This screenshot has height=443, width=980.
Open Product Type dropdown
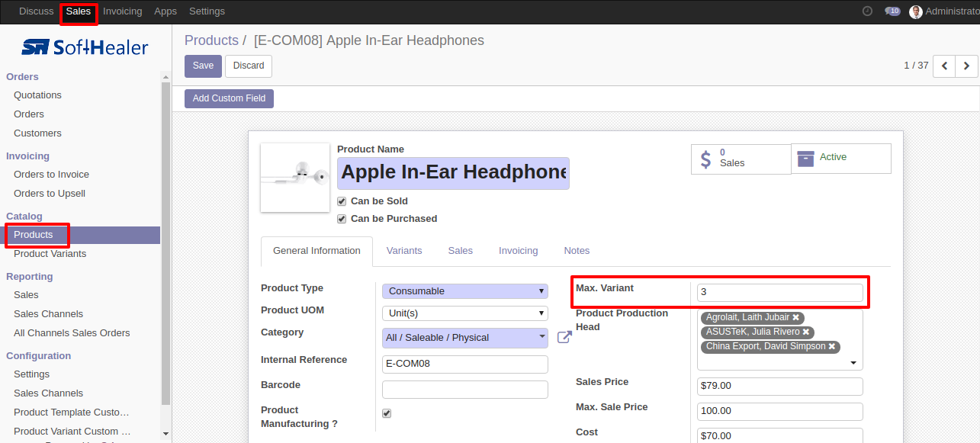click(465, 291)
